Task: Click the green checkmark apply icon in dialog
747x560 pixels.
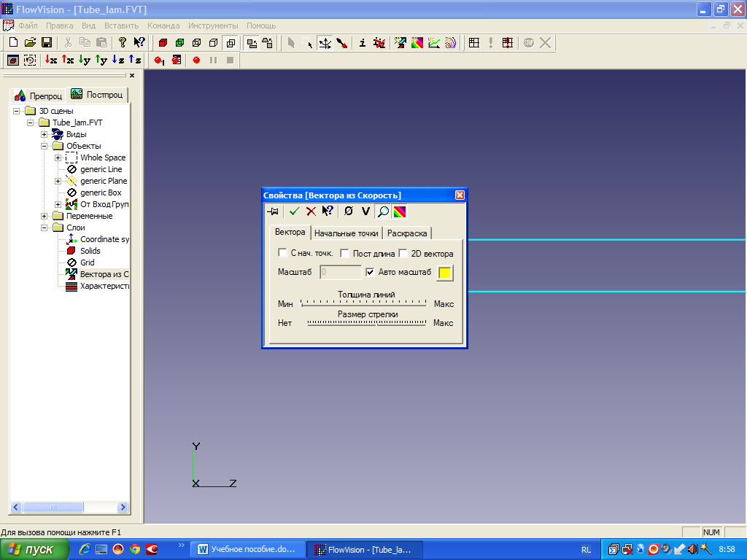Action: coord(294,211)
